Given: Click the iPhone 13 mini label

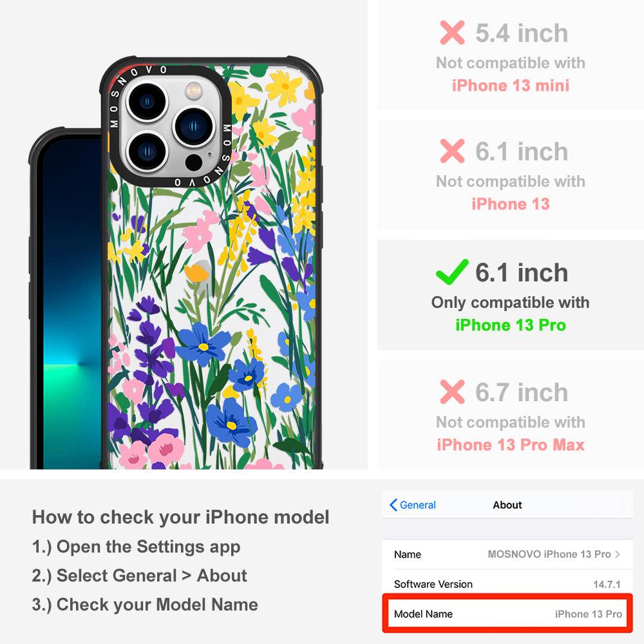Looking at the screenshot, I should 511,86.
